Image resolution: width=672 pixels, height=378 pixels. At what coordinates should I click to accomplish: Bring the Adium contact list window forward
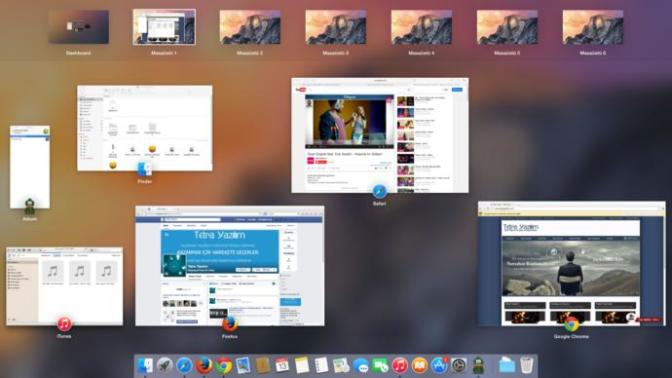(x=30, y=167)
